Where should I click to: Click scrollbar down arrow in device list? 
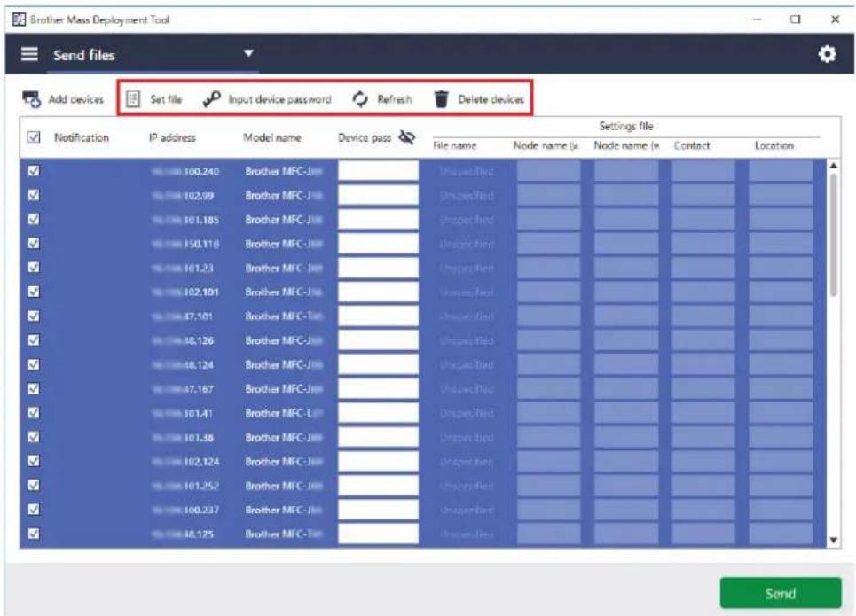[x=833, y=540]
